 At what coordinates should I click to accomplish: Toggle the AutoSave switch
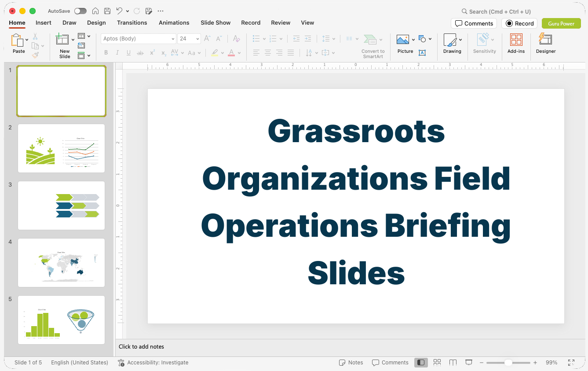tap(80, 11)
